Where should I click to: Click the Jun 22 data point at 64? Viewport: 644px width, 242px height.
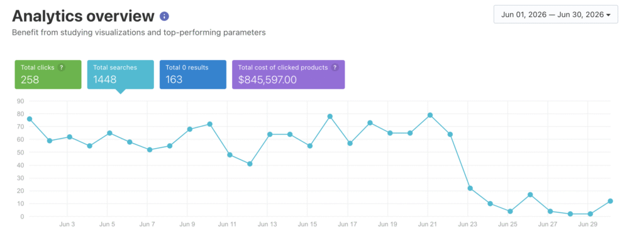click(x=450, y=134)
